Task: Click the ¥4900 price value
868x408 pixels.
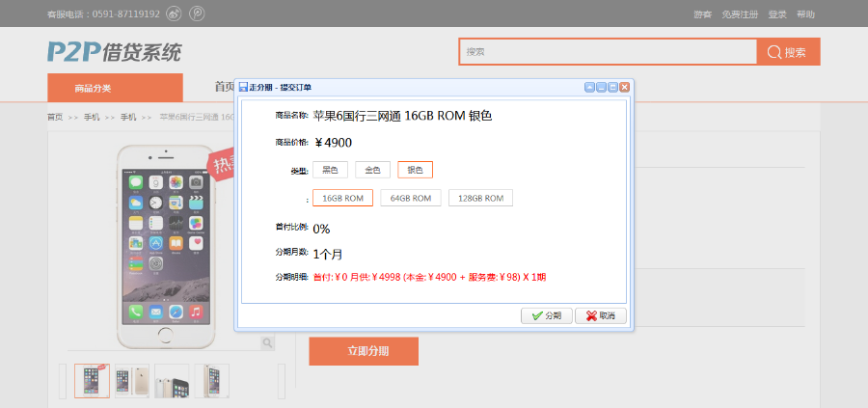Action: click(333, 143)
